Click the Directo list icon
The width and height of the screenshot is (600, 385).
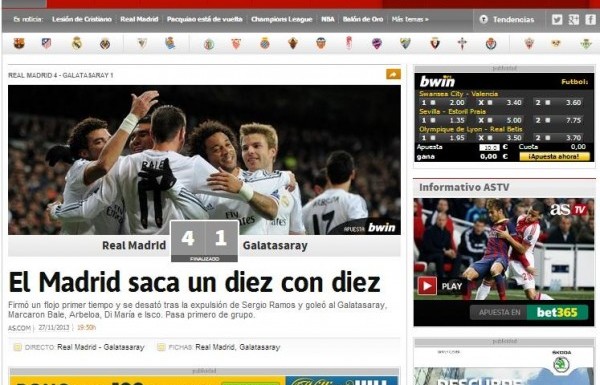pyautogui.click(x=17, y=347)
